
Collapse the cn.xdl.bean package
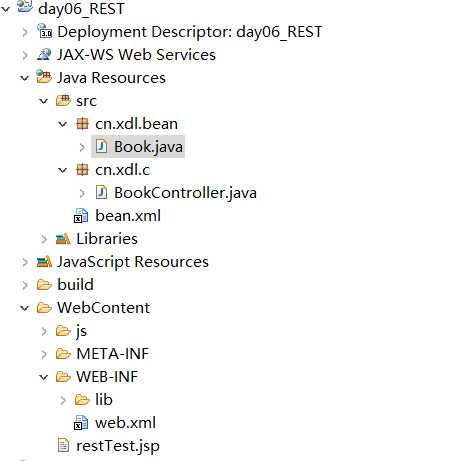point(63,124)
